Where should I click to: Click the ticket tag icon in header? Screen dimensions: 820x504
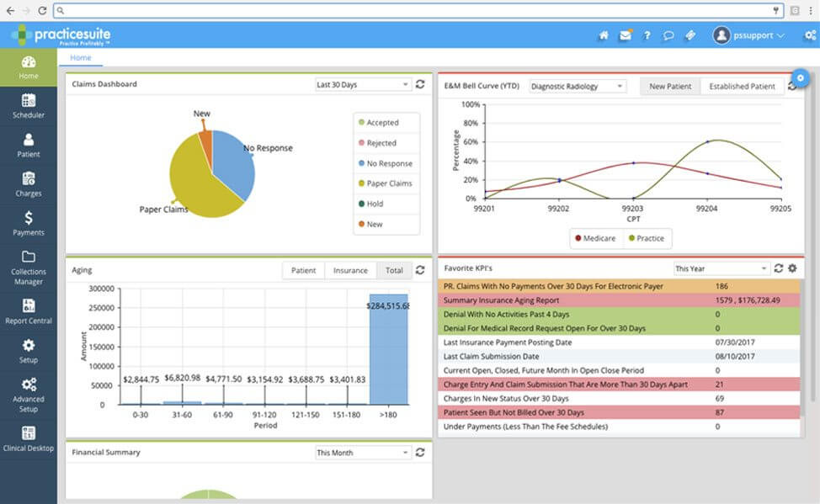[x=690, y=35]
